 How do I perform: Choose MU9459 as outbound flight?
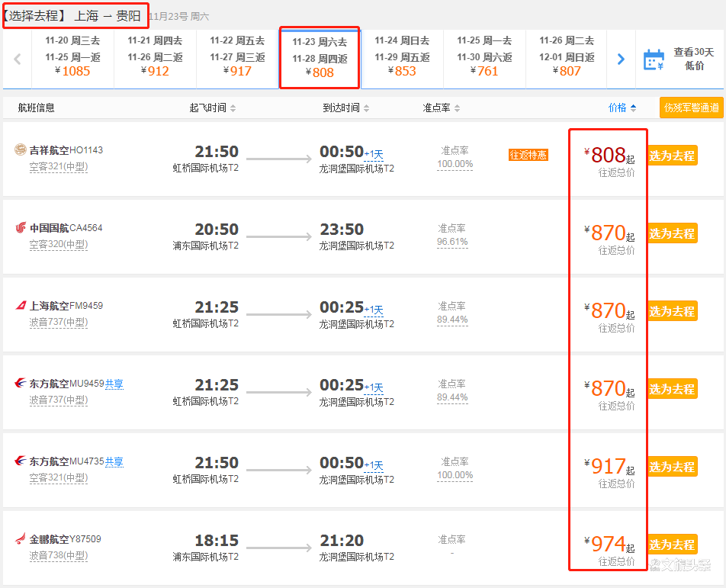click(x=672, y=389)
